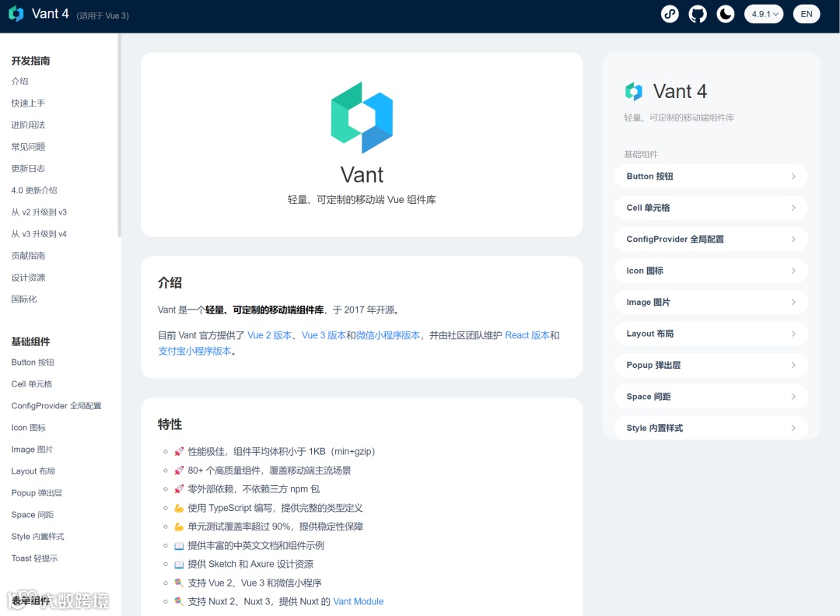Viewport: 840px width, 616px height.
Task: Click the 特性 section heading
Action: tap(170, 424)
